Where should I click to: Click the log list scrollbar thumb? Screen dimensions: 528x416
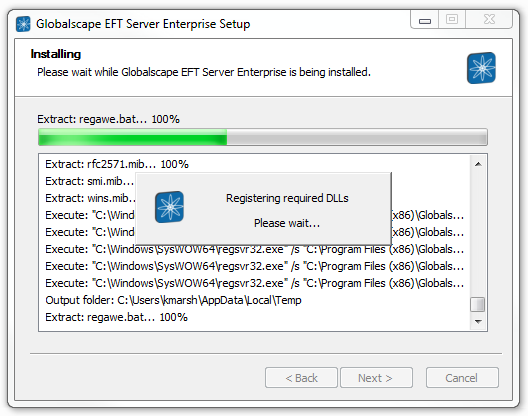coord(477,305)
